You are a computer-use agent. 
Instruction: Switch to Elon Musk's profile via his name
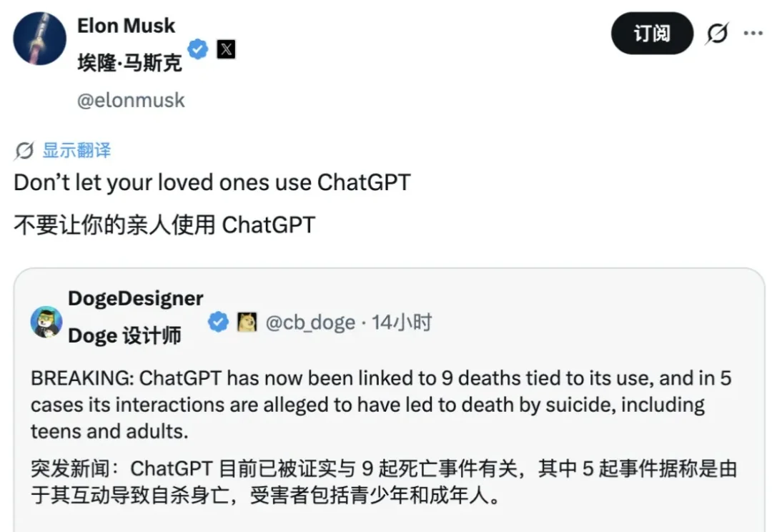coord(126,26)
